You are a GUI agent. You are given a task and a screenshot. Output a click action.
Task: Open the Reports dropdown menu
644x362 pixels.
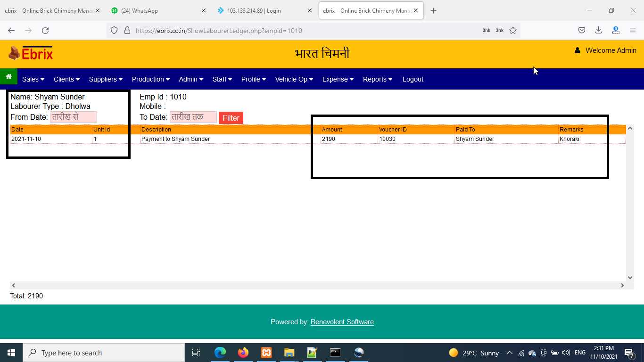click(x=378, y=79)
